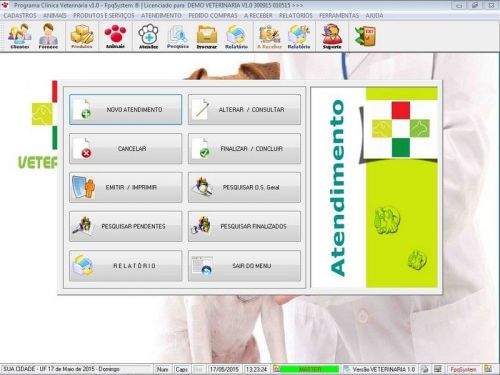Open the Suporte headset icon
This screenshot has height=375, width=500.
pos(332,36)
